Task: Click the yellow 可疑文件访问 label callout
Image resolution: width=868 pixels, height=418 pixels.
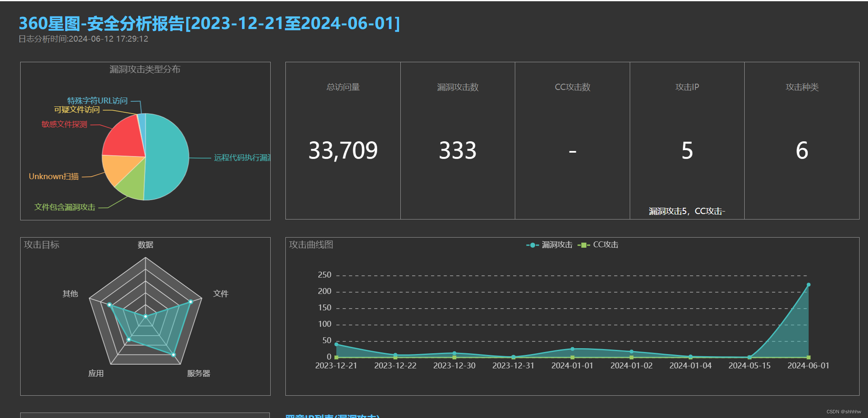Action: pos(77,110)
